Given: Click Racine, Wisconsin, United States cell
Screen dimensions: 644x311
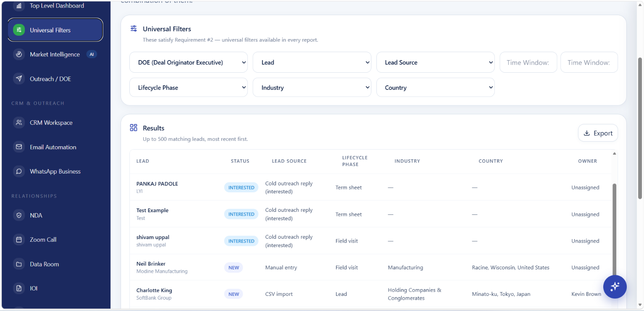Looking at the screenshot, I should (511, 267).
